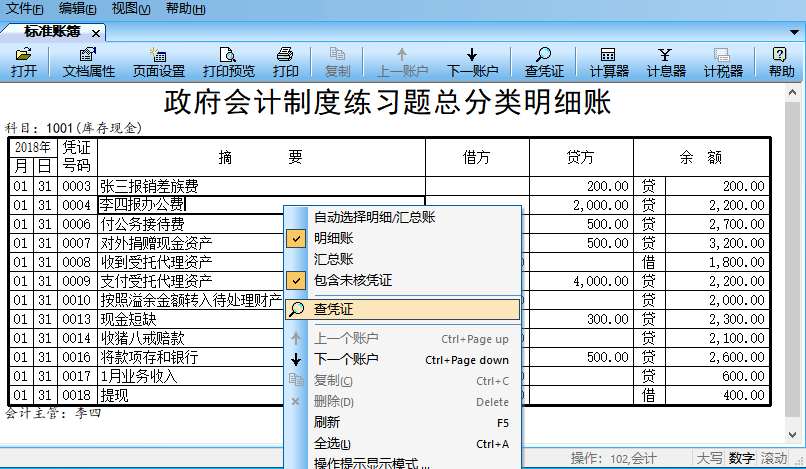This screenshot has height=469, width=806.
Task: Click voucher number 0010
Action: [x=76, y=300]
